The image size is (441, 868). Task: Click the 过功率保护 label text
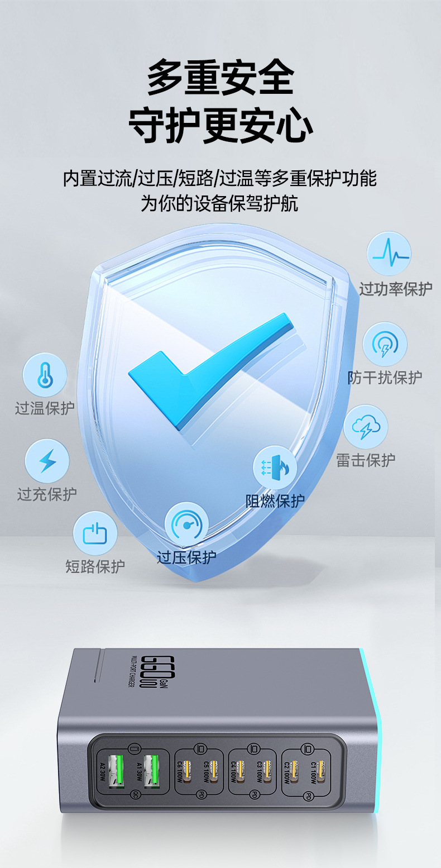click(396, 289)
